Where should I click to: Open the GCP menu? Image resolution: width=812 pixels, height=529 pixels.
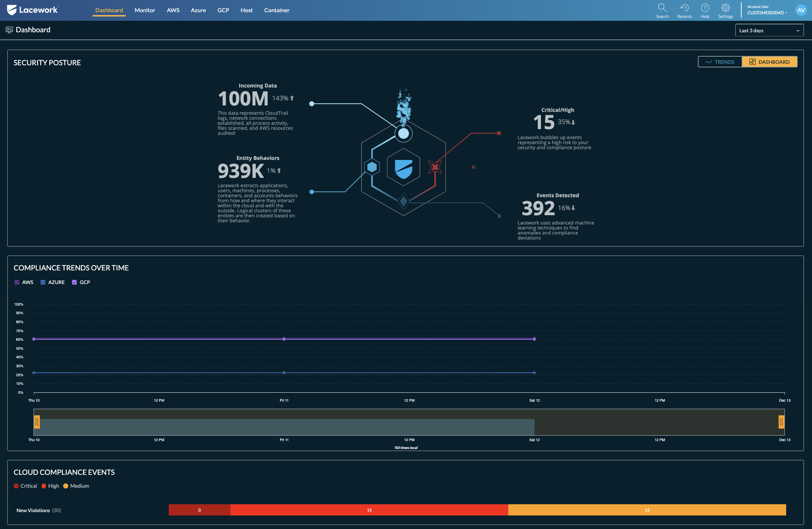click(223, 10)
